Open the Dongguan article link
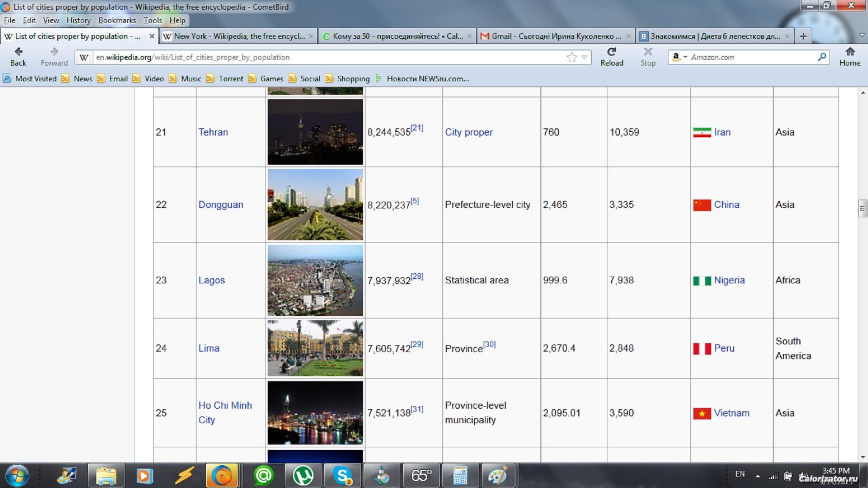Image resolution: width=868 pixels, height=488 pixels. 221,205
